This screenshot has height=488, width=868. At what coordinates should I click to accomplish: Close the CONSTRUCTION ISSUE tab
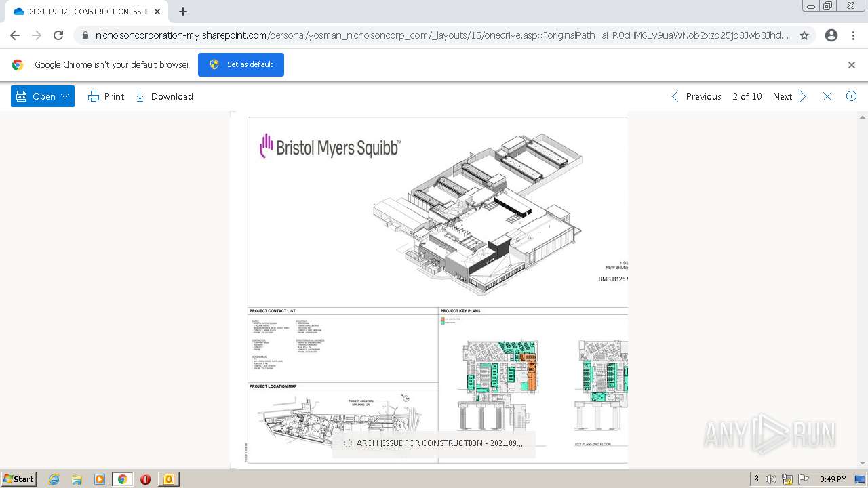coord(157,12)
